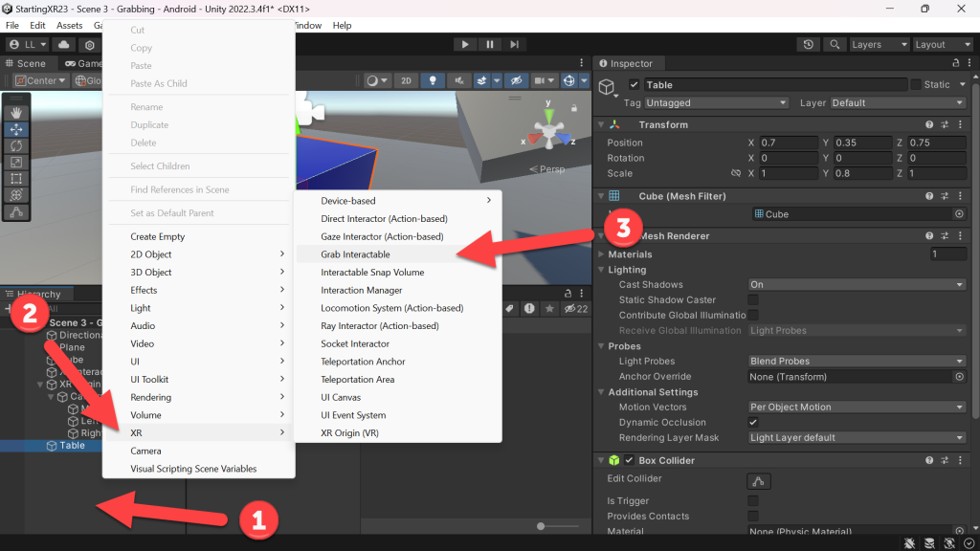Select the Scale tool
Image resolution: width=980 pixels, height=551 pixels.
(16, 163)
